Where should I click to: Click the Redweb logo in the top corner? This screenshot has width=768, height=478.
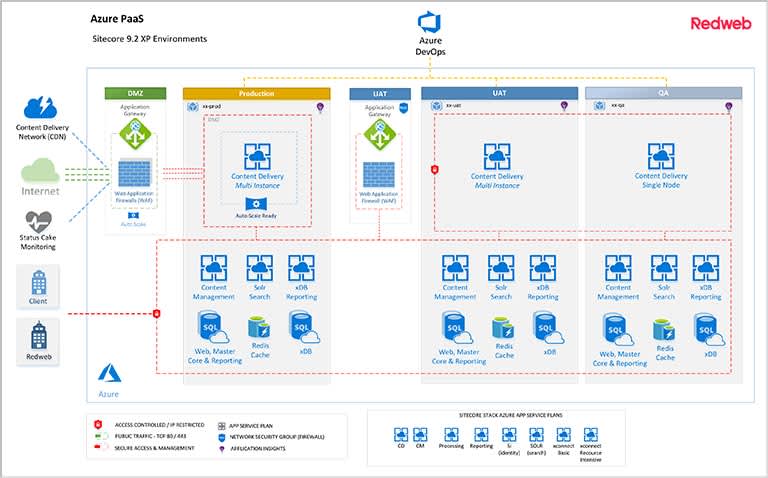(720, 23)
